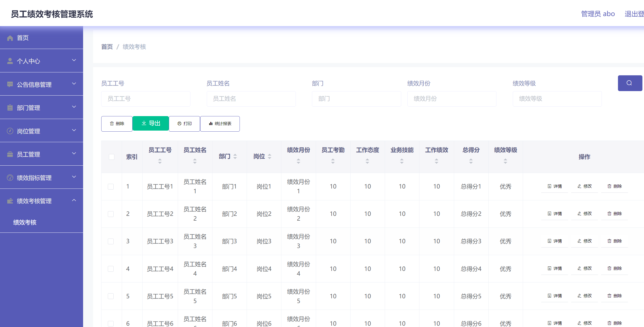Click the 员工姓名 search input field
Image resolution: width=644 pixels, height=327 pixels.
251,99
